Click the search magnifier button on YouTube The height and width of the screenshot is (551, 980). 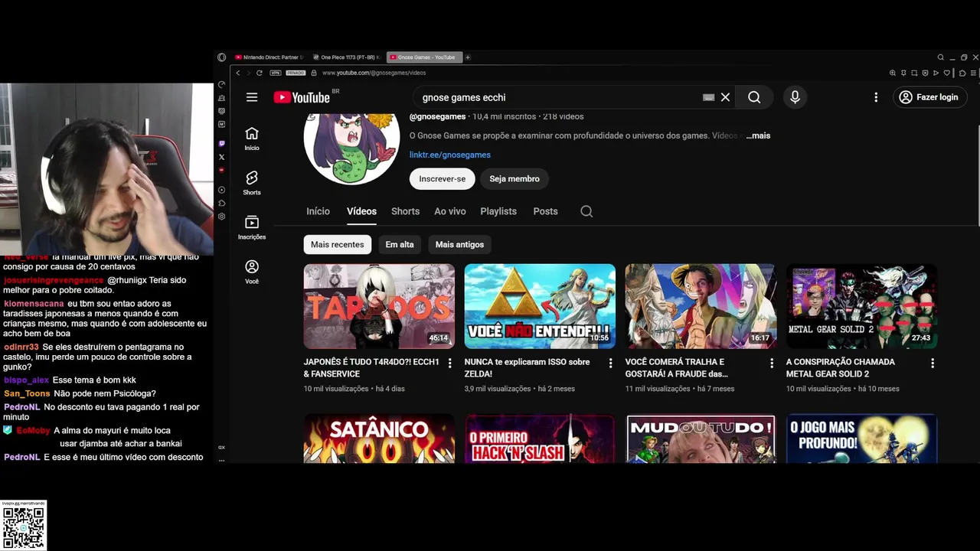point(754,97)
